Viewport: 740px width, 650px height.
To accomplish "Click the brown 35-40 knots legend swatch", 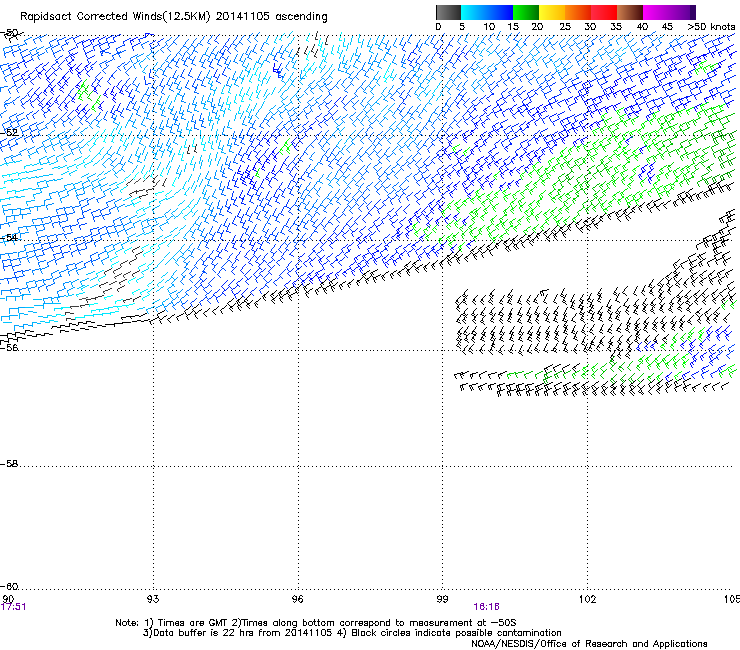I will pos(630,12).
